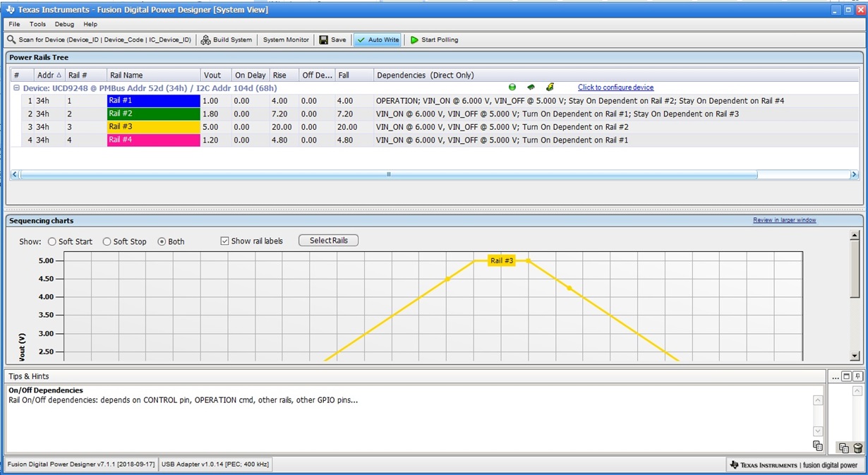The width and height of the screenshot is (868, 475).
Task: Click the green Start Polling play icon
Action: 415,40
